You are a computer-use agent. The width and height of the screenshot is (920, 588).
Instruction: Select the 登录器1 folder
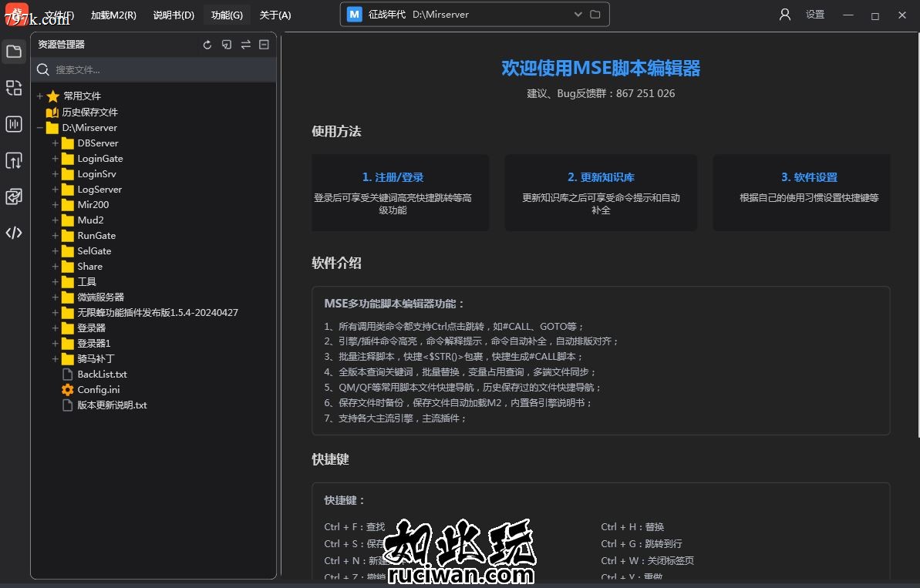94,344
